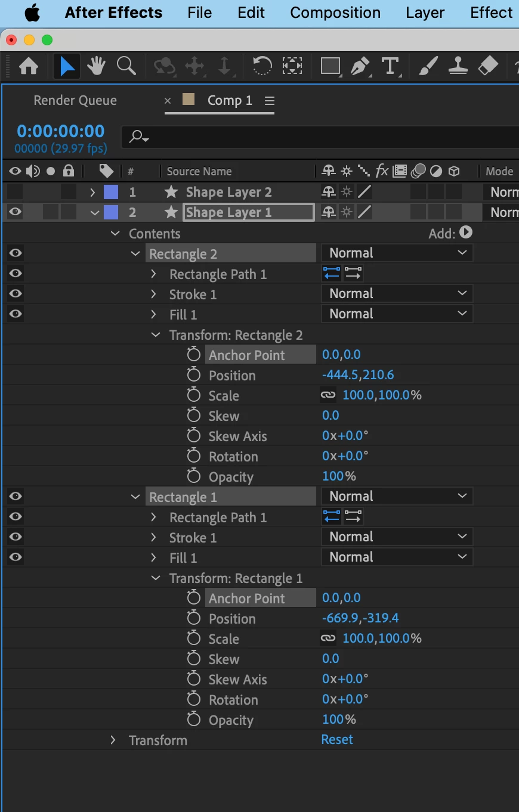
Task: Hide Stroke 1 under Rectangle 1
Action: click(16, 537)
